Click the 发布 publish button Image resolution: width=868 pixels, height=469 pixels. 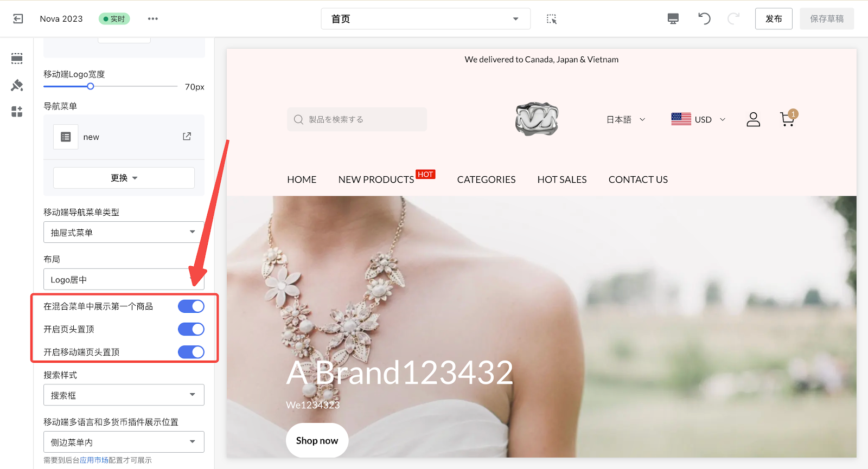click(773, 19)
